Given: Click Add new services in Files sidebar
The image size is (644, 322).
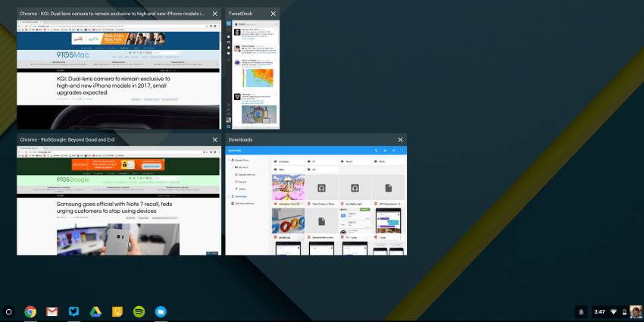Looking at the screenshot, I should point(242,203).
